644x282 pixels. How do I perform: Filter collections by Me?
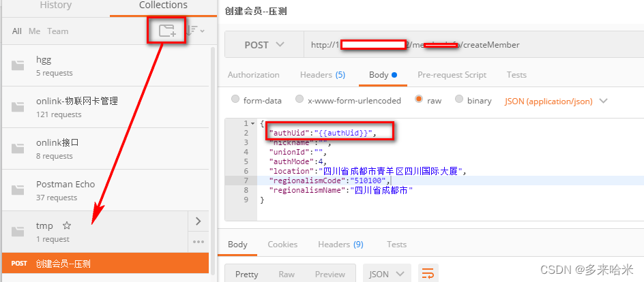35,31
